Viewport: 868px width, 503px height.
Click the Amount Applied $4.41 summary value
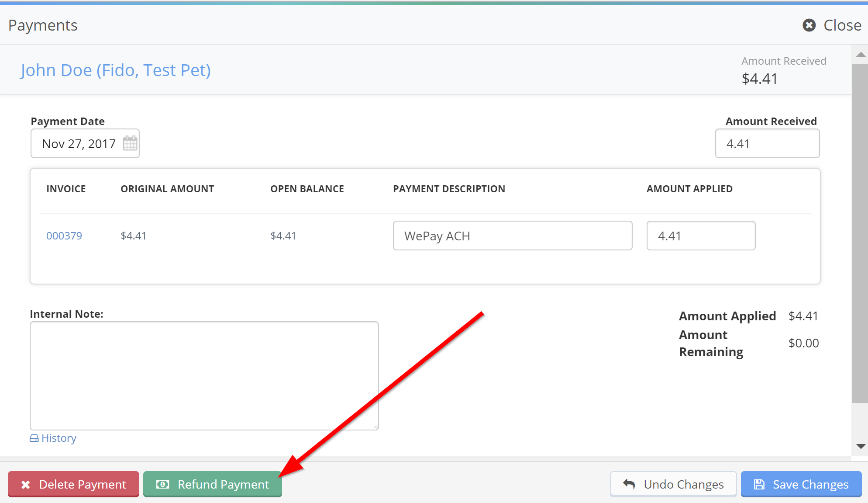[803, 316]
